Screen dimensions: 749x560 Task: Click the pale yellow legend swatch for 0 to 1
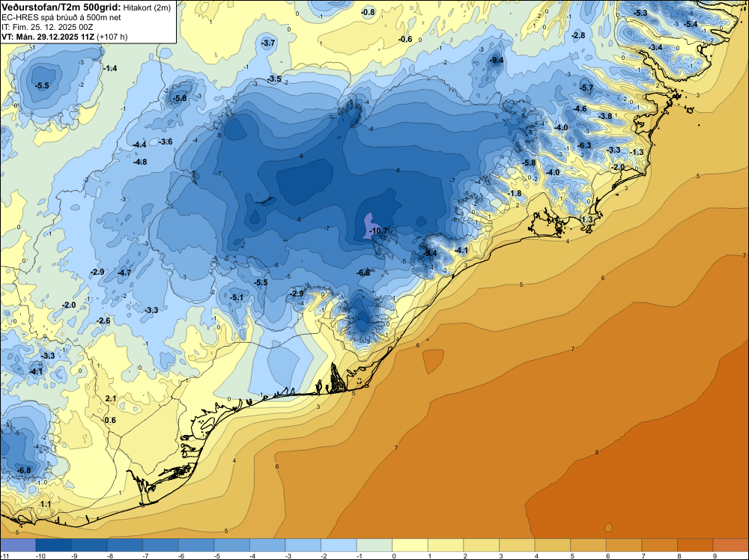pos(410,545)
